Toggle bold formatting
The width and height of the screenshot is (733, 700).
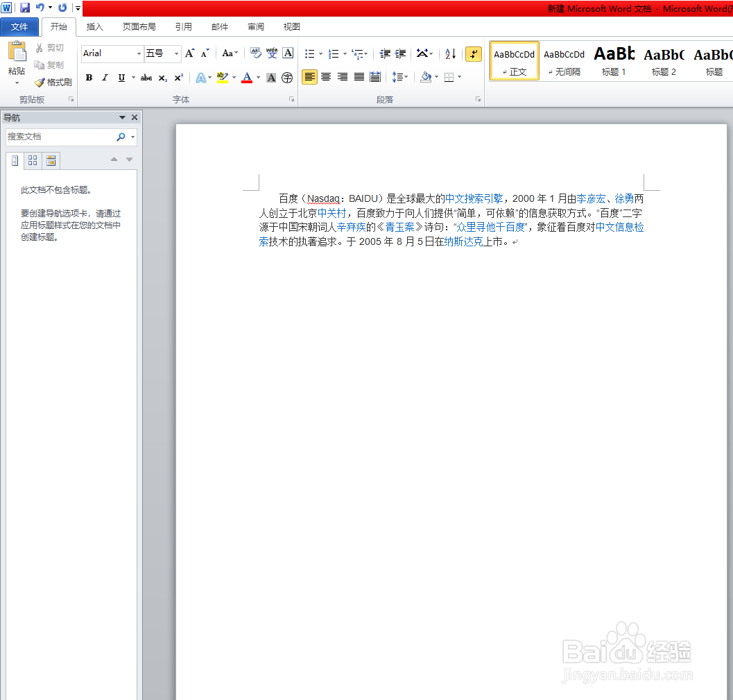coord(89,78)
